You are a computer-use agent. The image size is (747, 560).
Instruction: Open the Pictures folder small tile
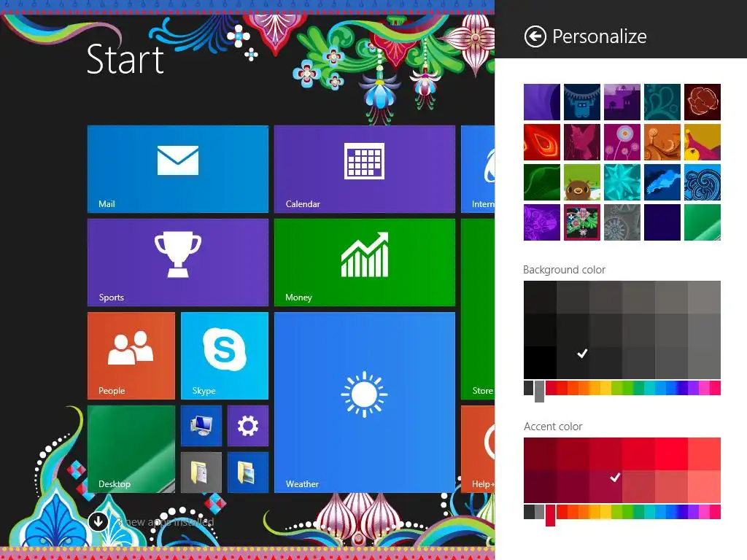click(x=248, y=472)
